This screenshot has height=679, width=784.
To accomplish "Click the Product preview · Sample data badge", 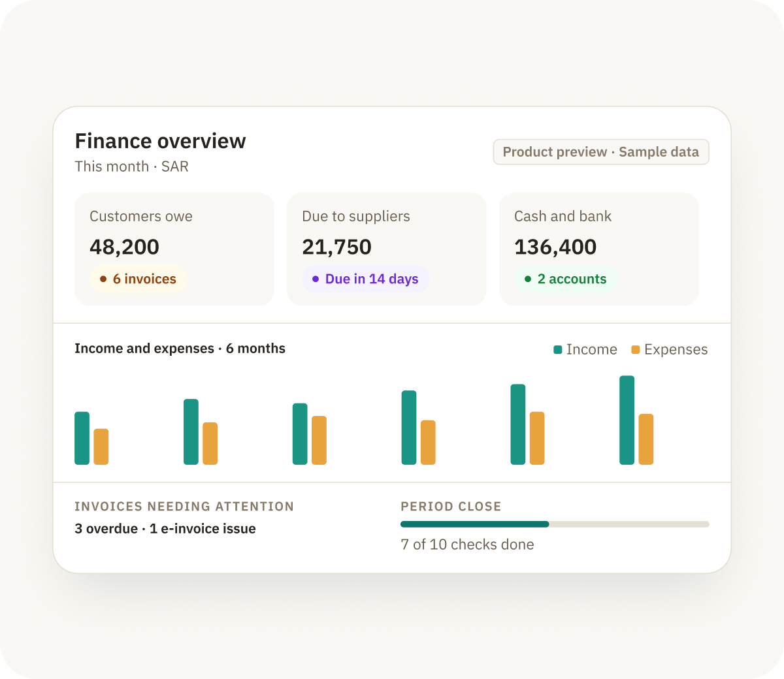I will [601, 152].
